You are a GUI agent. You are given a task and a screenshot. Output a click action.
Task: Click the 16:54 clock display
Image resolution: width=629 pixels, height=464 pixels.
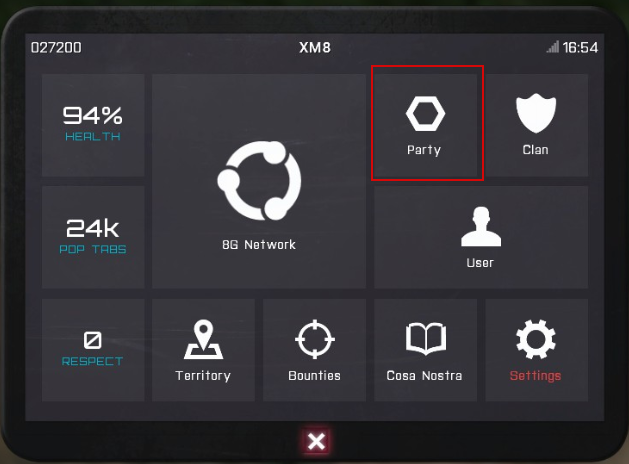coord(580,48)
